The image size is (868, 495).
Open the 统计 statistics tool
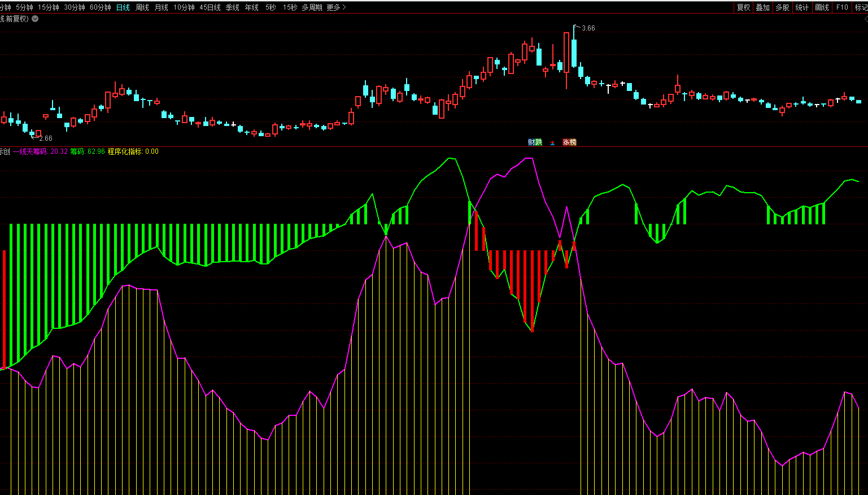point(802,7)
